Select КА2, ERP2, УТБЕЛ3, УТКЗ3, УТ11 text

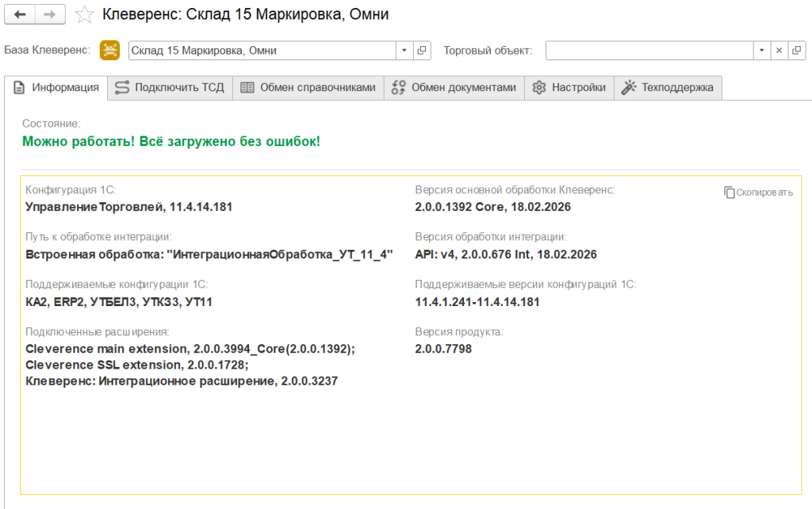pos(119,302)
